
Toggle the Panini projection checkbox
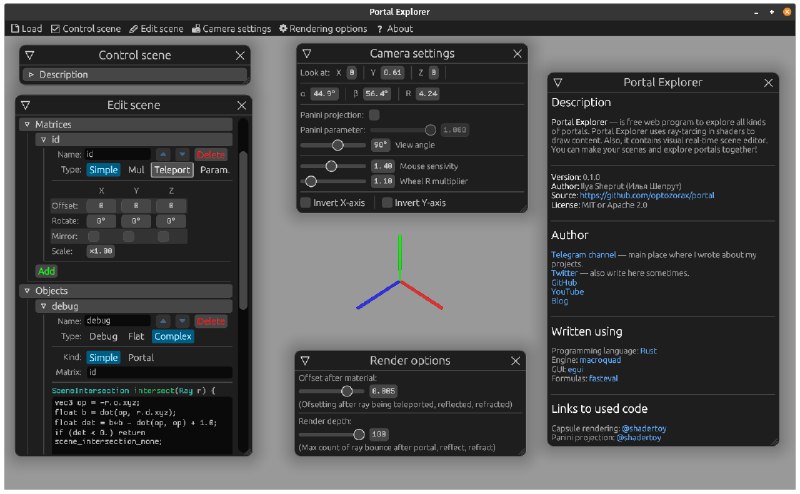coord(374,115)
